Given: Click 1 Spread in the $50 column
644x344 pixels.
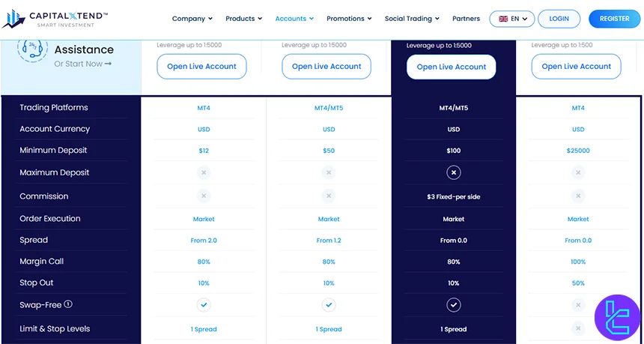Looking at the screenshot, I should click(x=329, y=329).
